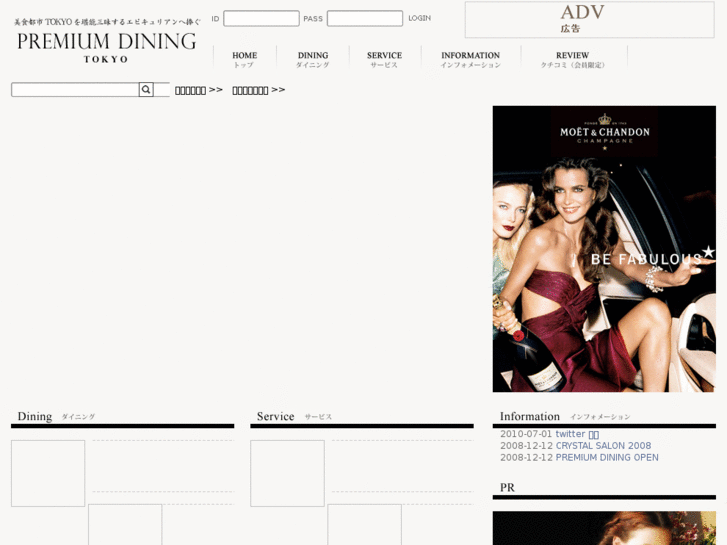Click the site search text box
The image size is (727, 545).
75,90
